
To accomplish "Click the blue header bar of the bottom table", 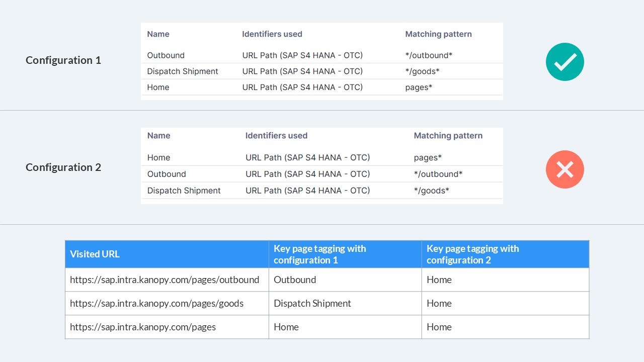I will [x=327, y=254].
